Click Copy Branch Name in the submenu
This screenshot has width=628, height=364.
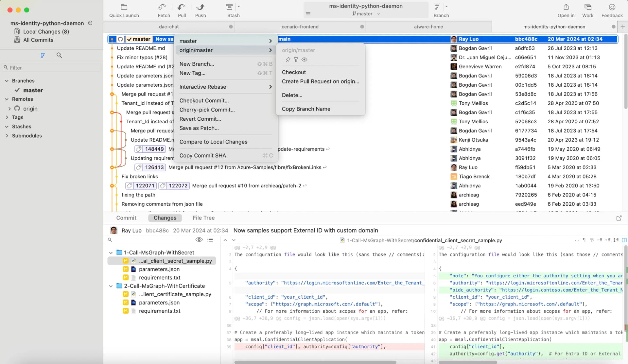point(306,109)
